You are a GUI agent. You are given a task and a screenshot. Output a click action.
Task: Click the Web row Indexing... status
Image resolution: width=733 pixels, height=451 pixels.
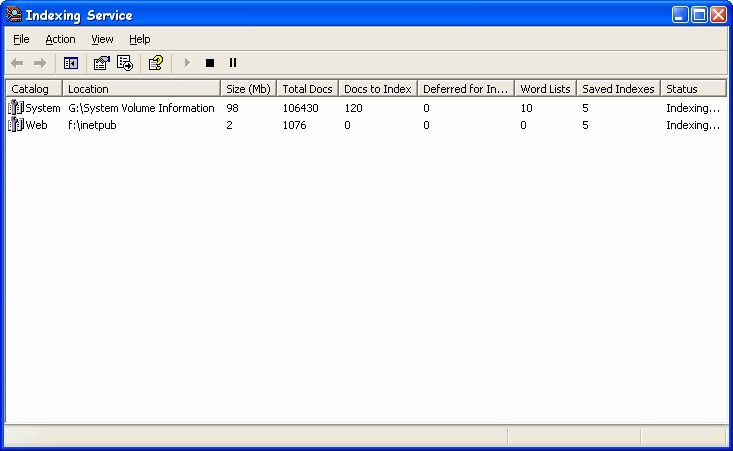[x=693, y=125]
